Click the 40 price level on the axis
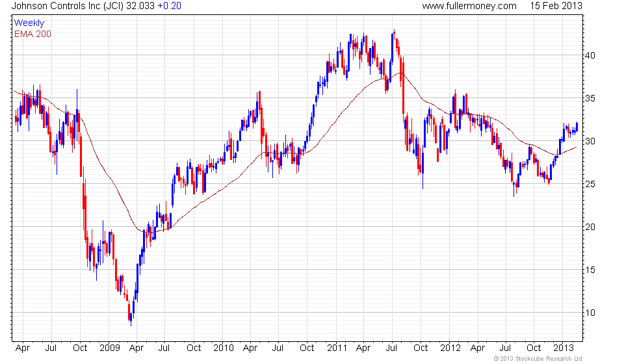The width and height of the screenshot is (637, 364). (x=590, y=55)
